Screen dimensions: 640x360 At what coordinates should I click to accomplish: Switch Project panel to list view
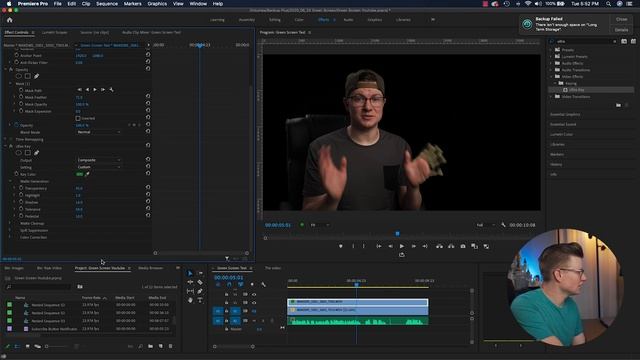click(17, 346)
